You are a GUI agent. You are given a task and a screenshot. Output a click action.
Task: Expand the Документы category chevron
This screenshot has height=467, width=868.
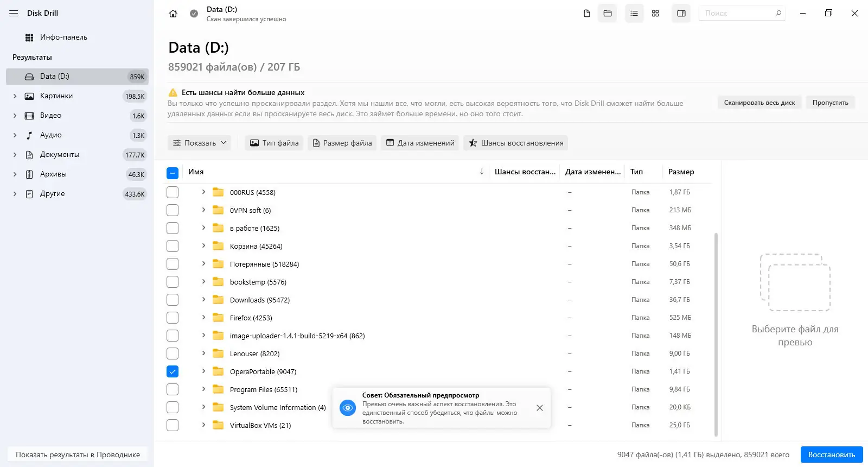tap(15, 155)
